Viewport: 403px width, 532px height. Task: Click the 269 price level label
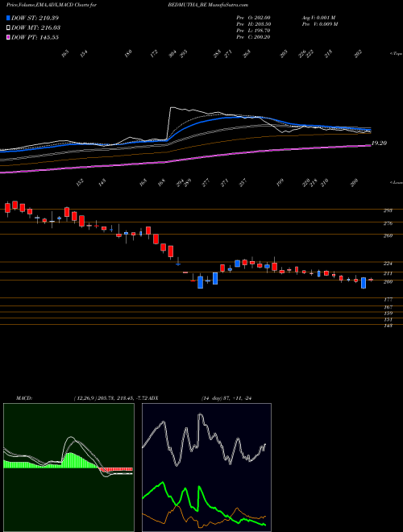click(x=388, y=236)
